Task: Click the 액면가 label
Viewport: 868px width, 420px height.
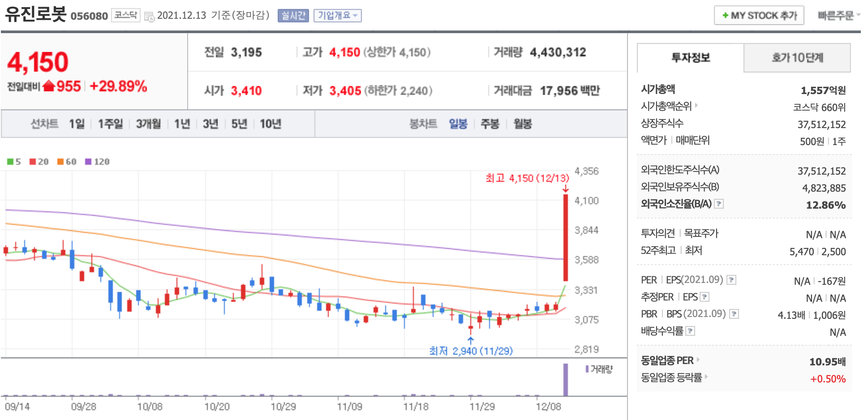Action: pos(654,140)
